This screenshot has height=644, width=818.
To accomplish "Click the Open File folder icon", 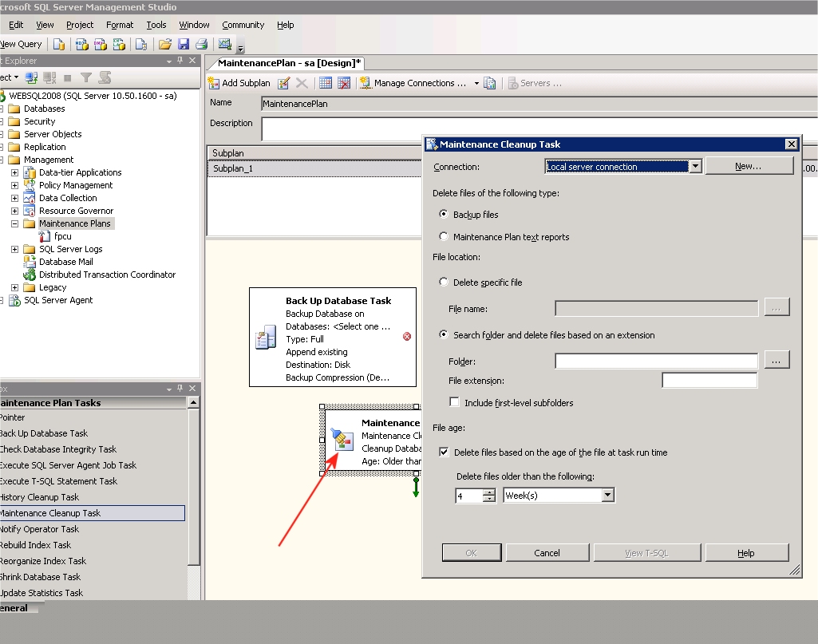I will tap(165, 45).
